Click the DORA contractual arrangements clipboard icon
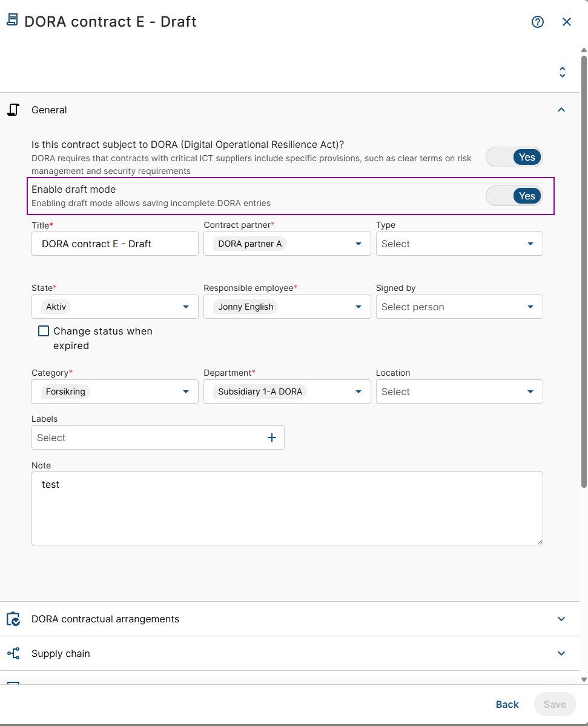This screenshot has width=588, height=726. pyautogui.click(x=13, y=619)
